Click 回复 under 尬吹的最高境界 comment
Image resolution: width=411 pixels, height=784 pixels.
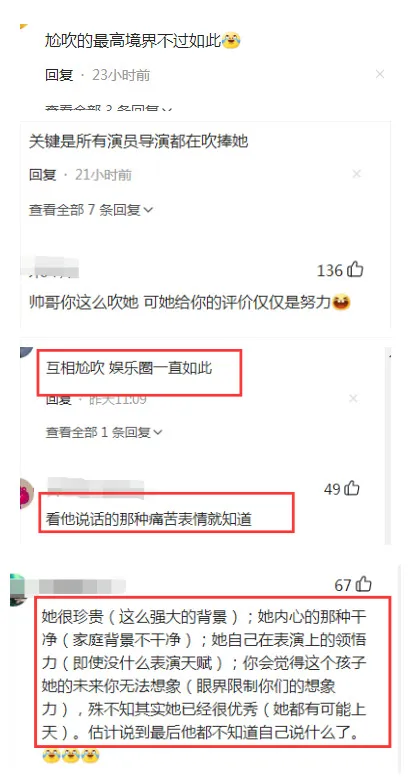pos(59,75)
